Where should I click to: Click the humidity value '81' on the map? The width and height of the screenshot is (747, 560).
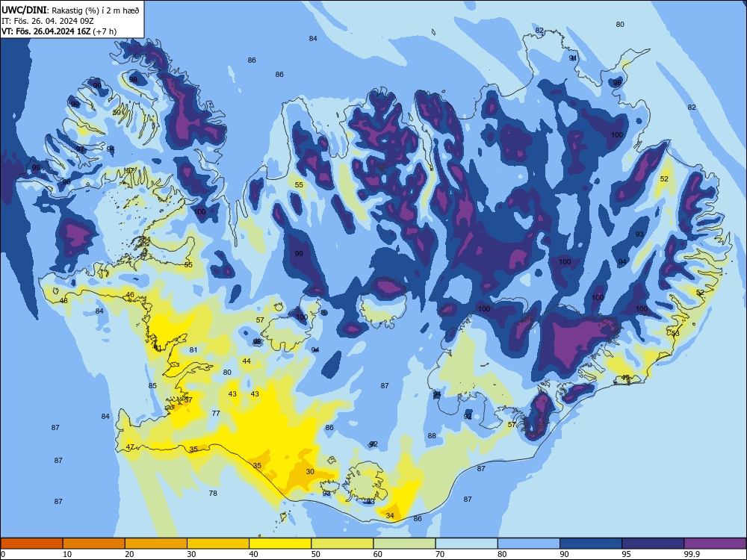193,350
